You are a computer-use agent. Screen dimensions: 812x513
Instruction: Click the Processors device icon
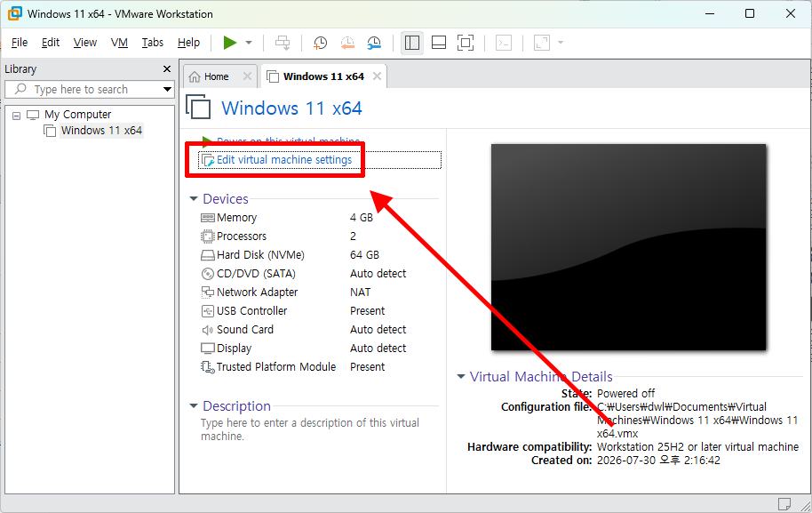pos(208,236)
